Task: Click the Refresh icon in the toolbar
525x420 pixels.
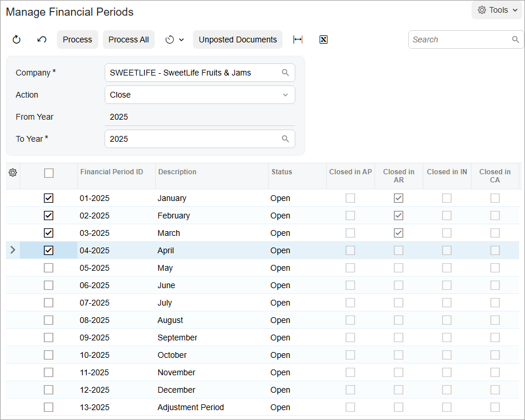Action: 16,40
